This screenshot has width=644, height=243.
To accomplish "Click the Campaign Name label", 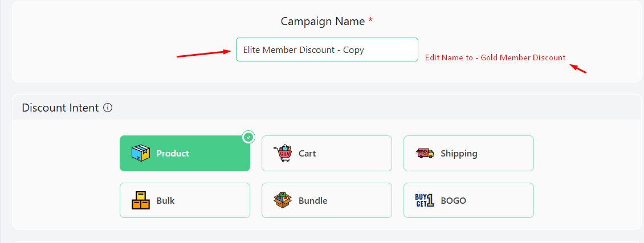I will pos(323,21).
